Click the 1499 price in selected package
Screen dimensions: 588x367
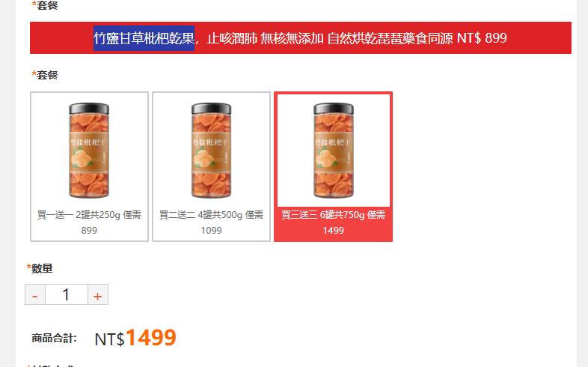(334, 231)
